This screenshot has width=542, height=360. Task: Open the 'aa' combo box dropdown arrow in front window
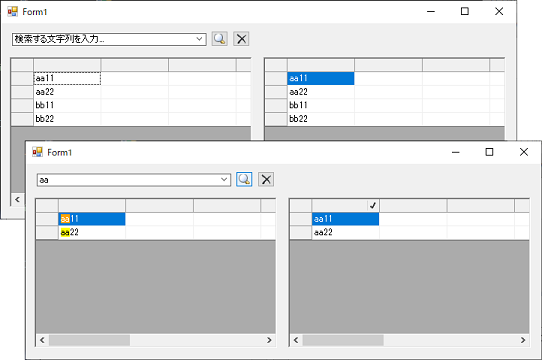tap(224, 180)
